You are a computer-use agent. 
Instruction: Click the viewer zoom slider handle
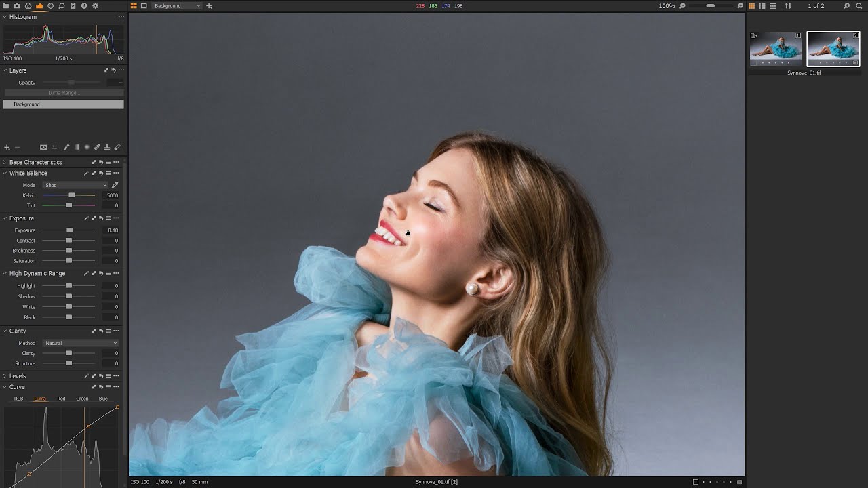pos(711,6)
